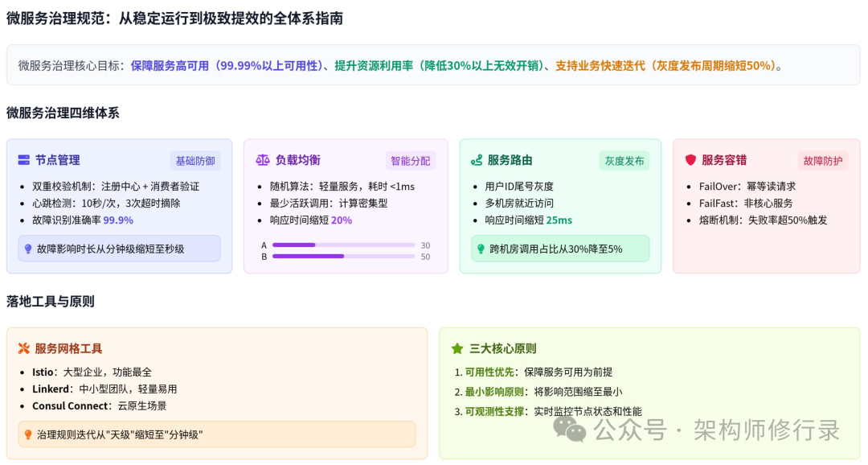Click the Consul Connect bullet line

click(x=99, y=405)
